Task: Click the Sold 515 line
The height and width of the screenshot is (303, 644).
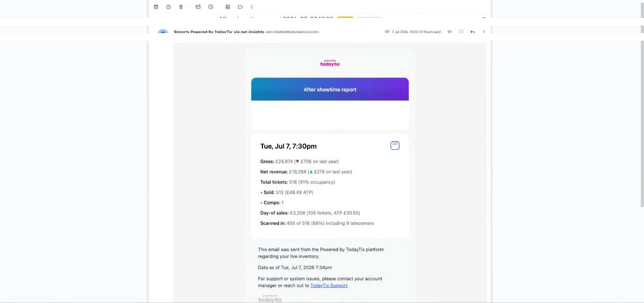Action: (x=287, y=192)
